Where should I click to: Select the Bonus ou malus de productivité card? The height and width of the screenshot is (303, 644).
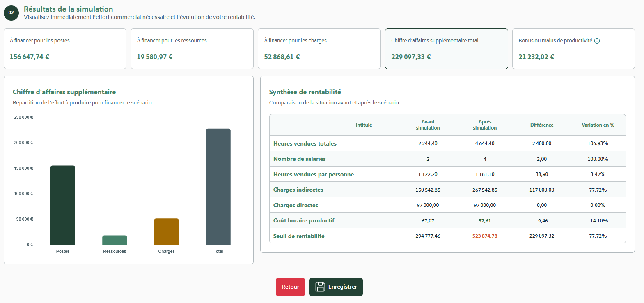(573, 49)
